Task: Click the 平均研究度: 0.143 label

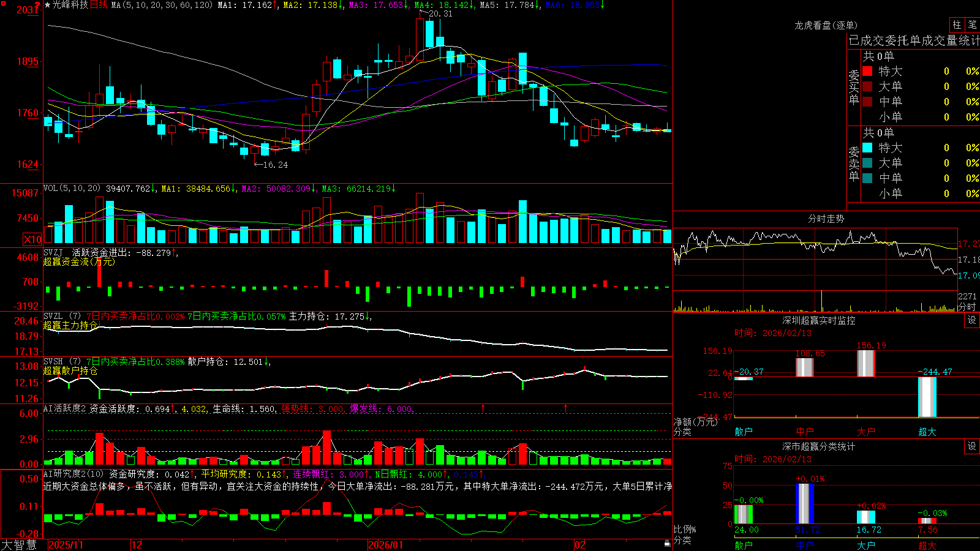Action: [241, 474]
